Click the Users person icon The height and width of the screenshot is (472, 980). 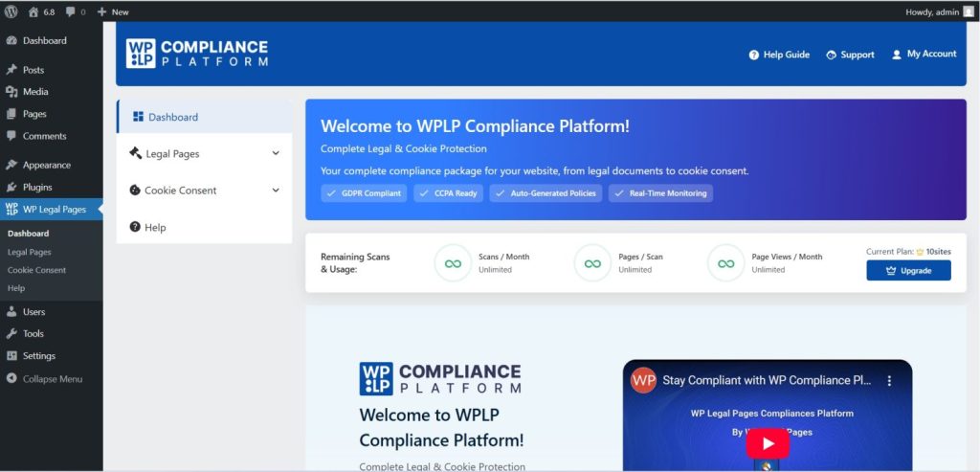11,312
